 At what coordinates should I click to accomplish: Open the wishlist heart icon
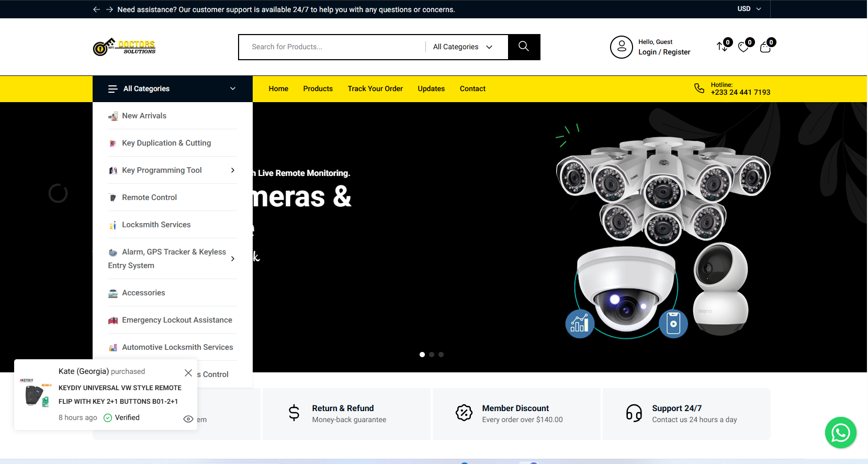point(743,47)
